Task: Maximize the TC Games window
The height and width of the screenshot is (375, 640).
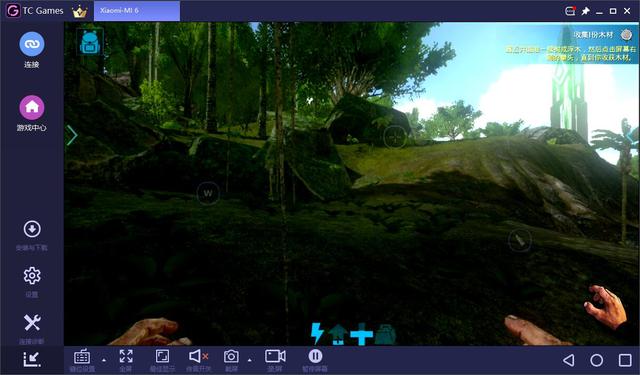Action: pos(613,11)
